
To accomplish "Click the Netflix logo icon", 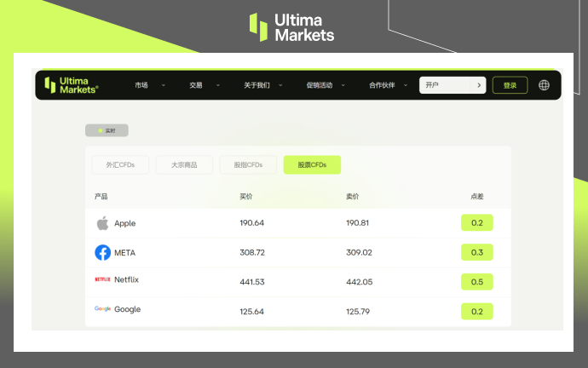I will 102,279.
